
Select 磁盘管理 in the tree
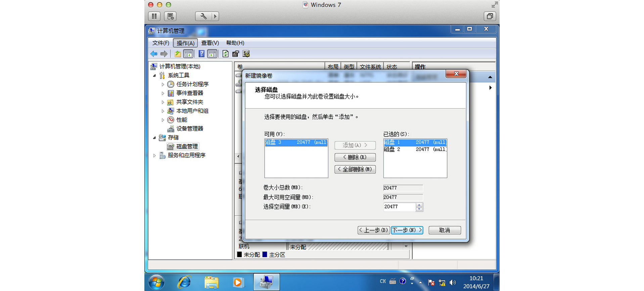tap(187, 147)
